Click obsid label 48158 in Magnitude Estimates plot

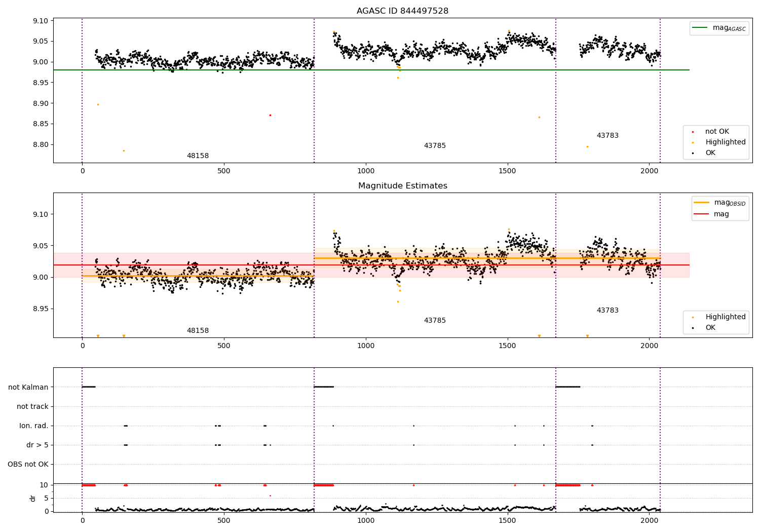pyautogui.click(x=198, y=331)
